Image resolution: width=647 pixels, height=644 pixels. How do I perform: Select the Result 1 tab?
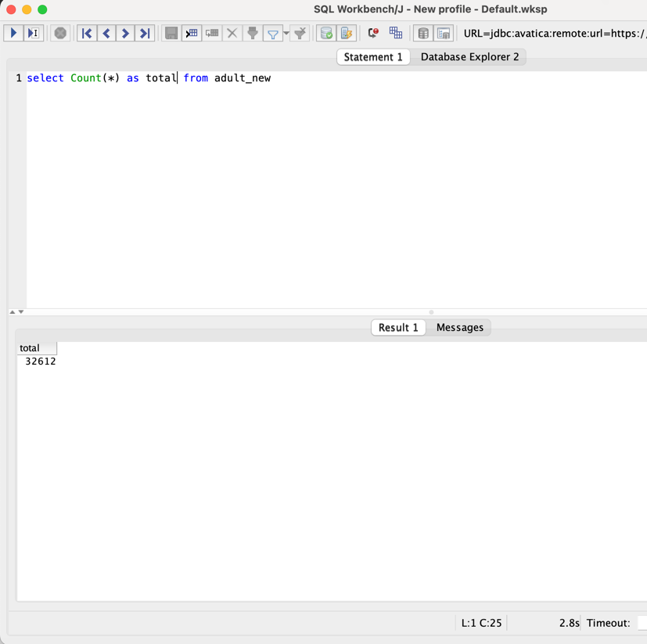coord(398,327)
